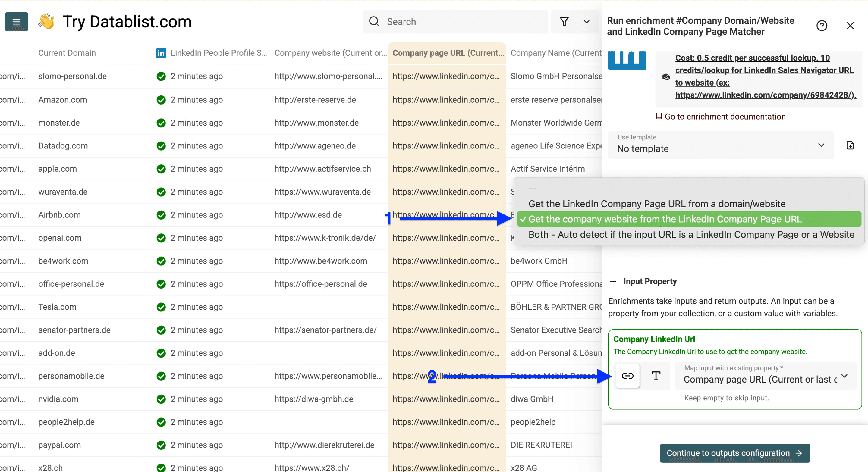Screen dimensions: 868x472
Task: Select Company page URL column header
Action: [x=448, y=53]
